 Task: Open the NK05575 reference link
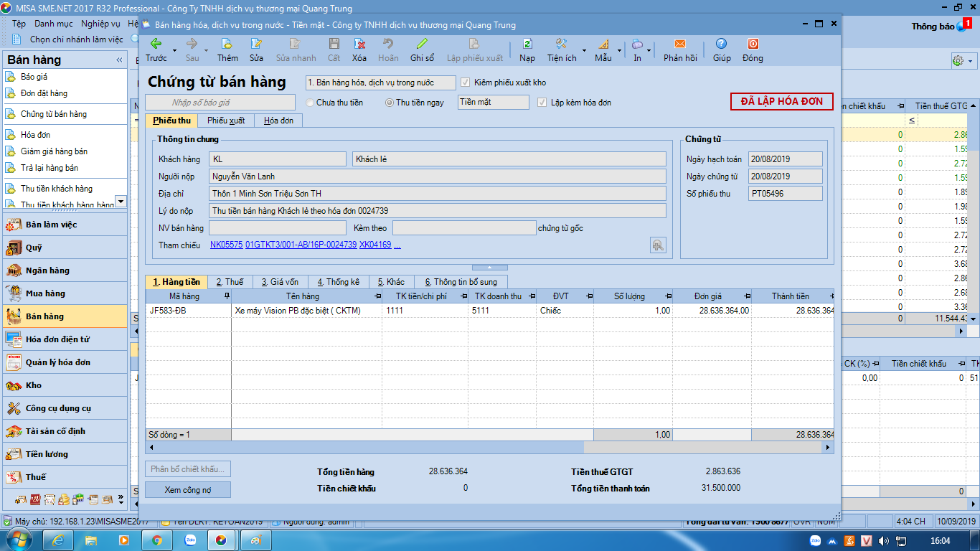[x=226, y=245]
